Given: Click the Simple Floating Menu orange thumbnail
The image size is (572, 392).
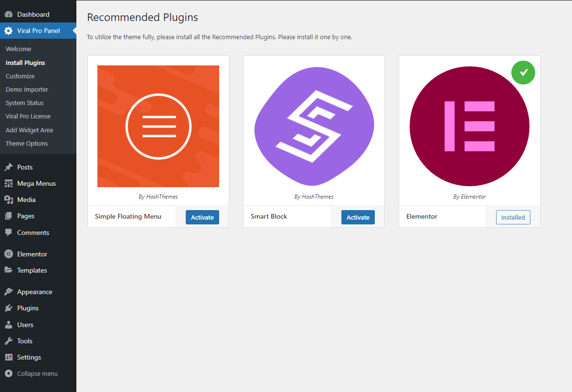Looking at the screenshot, I should click(x=159, y=126).
